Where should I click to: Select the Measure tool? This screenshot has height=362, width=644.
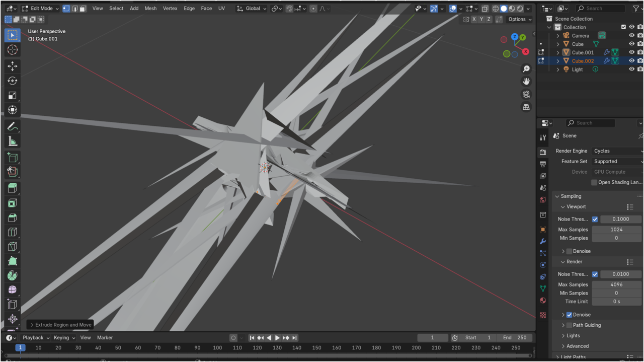click(13, 141)
